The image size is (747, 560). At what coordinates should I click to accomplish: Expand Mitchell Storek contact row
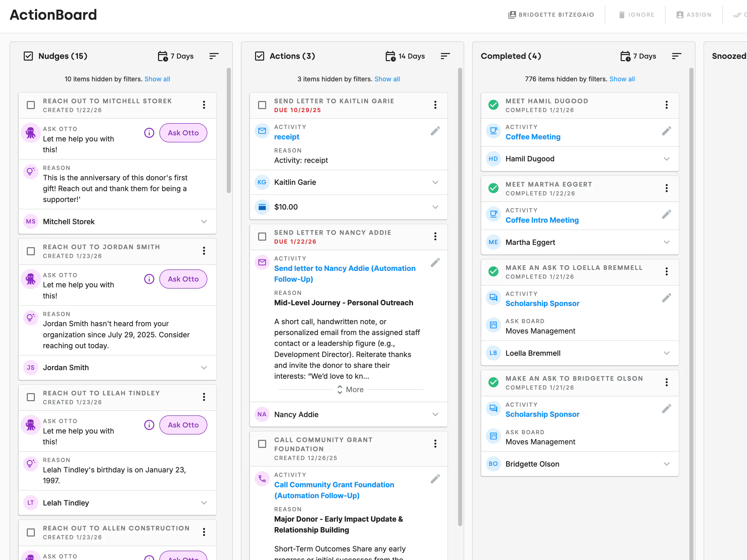(204, 222)
